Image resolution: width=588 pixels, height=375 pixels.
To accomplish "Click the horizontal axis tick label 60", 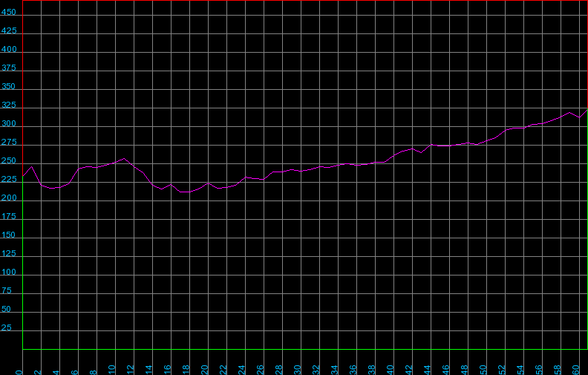I will point(576,369).
